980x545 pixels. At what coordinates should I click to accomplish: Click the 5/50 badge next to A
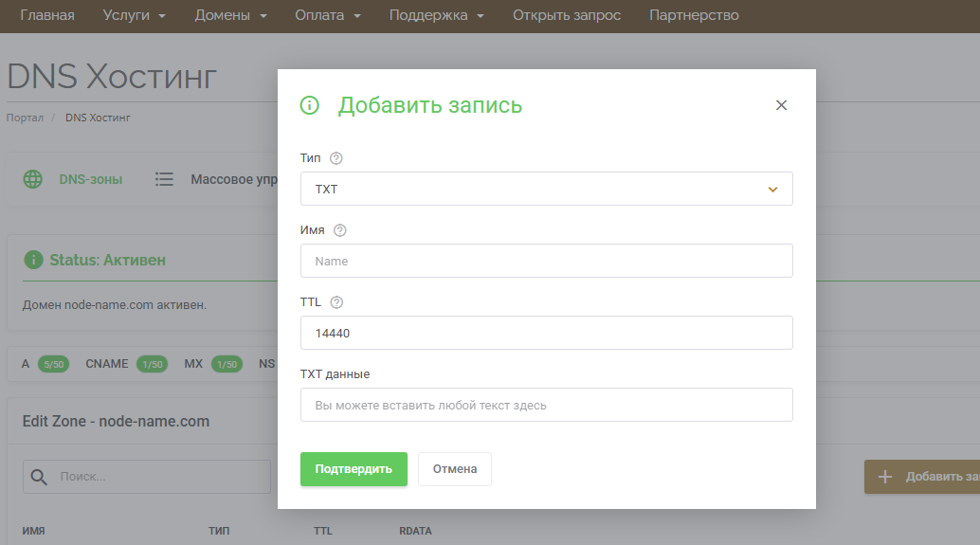(54, 364)
